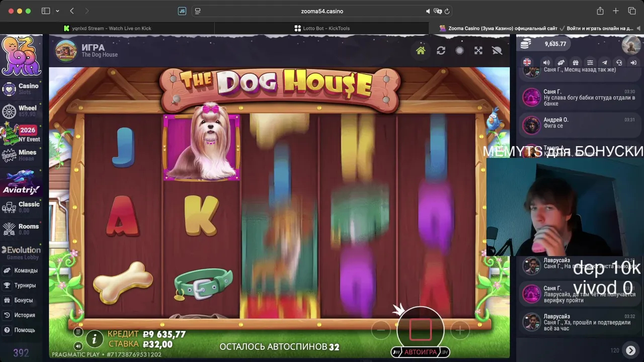This screenshot has width=644, height=362.
Task: Click the zooma54.casino address bar
Action: pos(322,11)
